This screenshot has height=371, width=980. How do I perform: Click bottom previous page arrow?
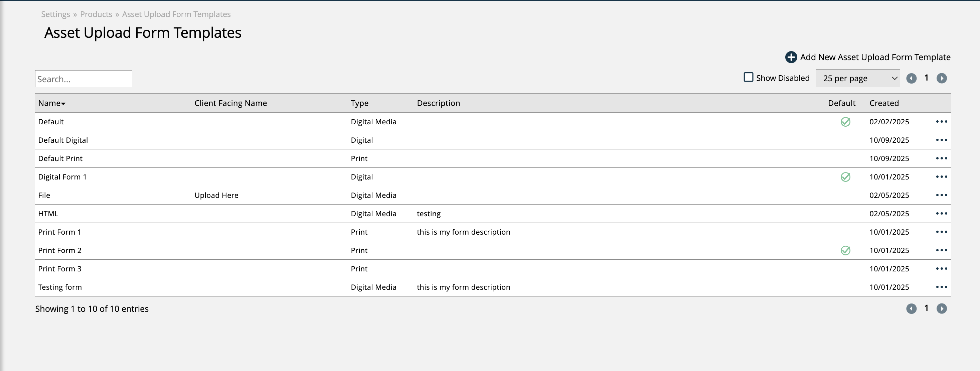(911, 308)
